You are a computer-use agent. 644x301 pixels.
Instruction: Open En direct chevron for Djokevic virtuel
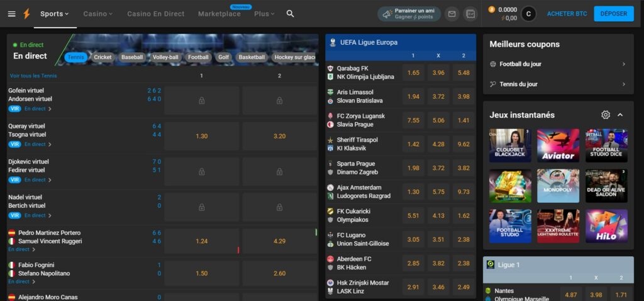[50, 180]
